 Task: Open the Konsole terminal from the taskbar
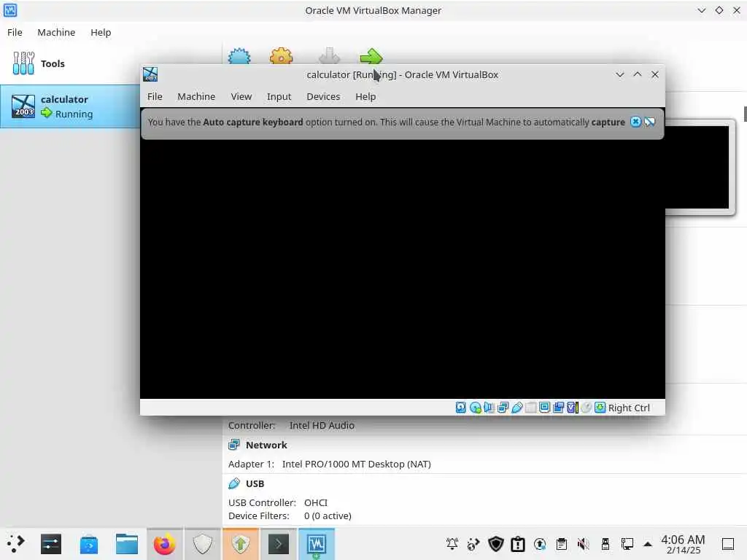279,544
